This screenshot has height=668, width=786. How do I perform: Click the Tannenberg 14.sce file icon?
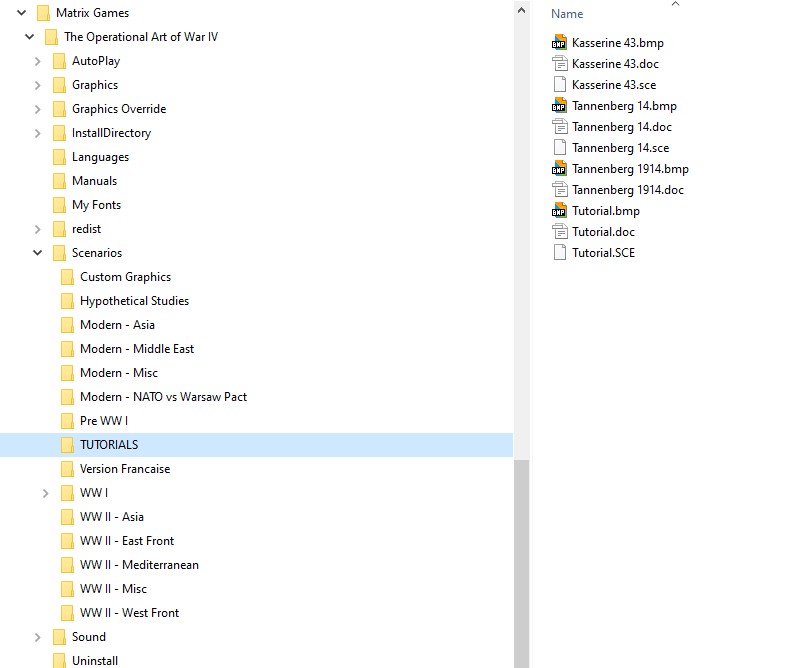coord(559,148)
